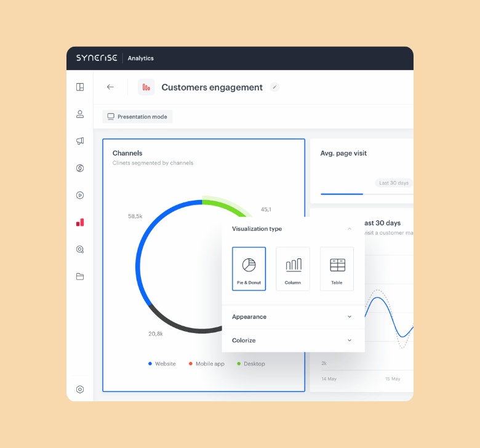480x448 pixels.
Task: Click the dollar-sign circle sidebar icon
Action: (x=80, y=168)
